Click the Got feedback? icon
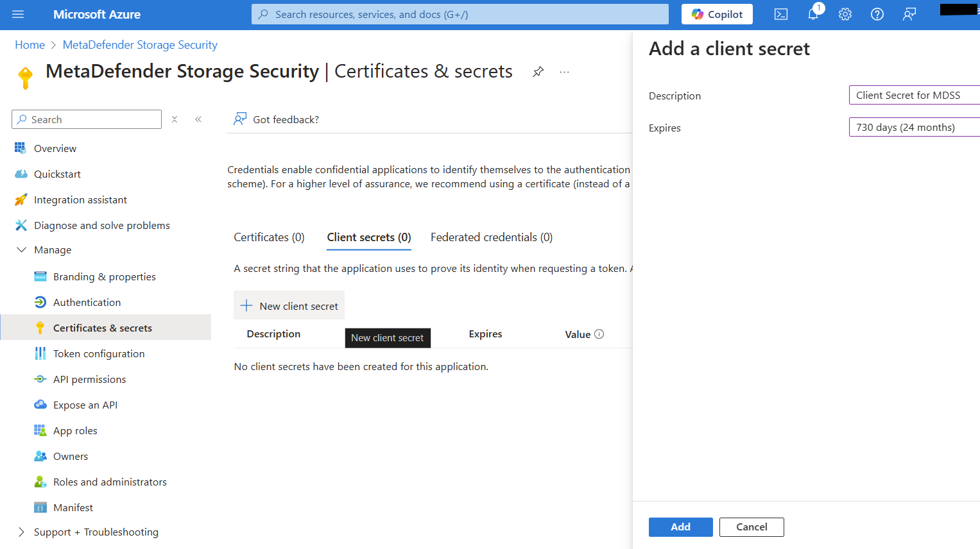Viewport: 980px width, 549px height. 240,119
